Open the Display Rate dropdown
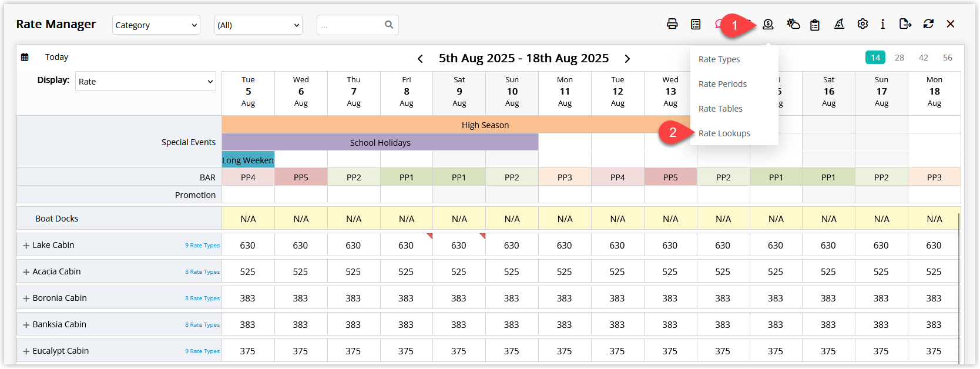 click(146, 82)
